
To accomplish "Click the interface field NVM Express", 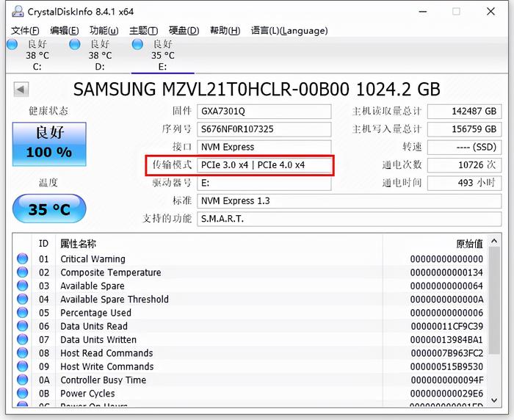I will (x=264, y=147).
